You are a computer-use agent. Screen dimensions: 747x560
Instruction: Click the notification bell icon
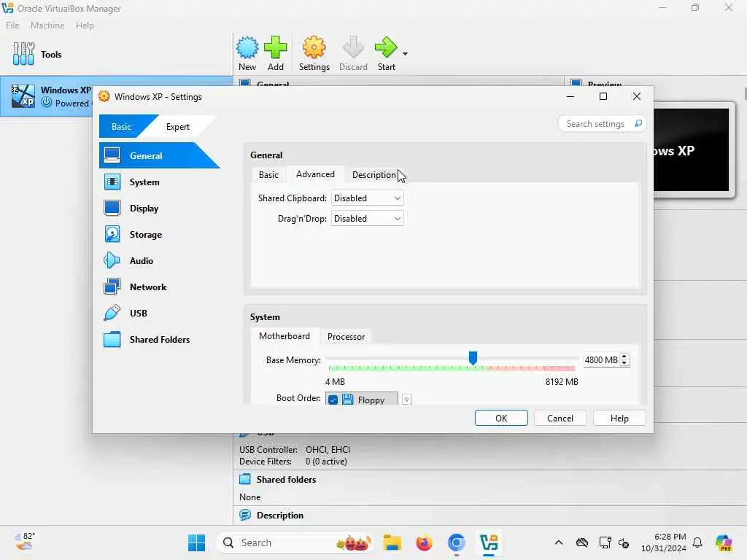[697, 542]
